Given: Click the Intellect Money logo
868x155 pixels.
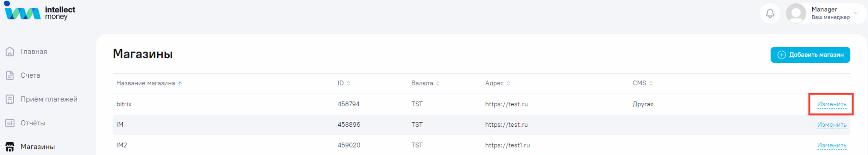Looking at the screenshot, I should point(40,11).
